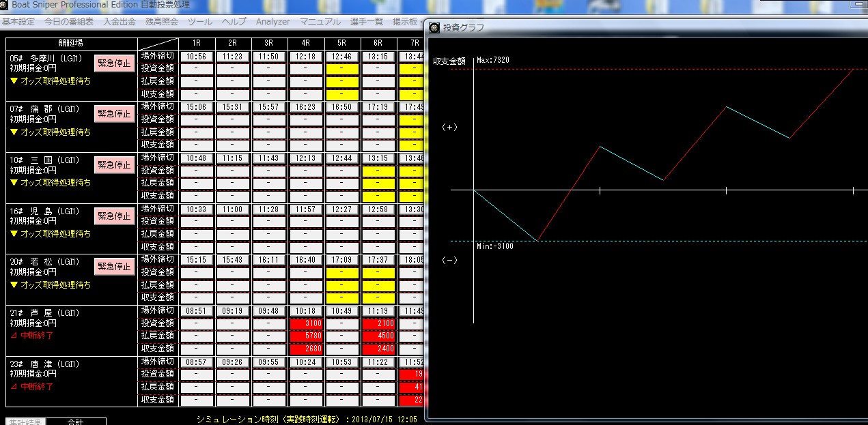This screenshot has height=425, width=868.
Task: Click the red 2400 balance cell
Action: pos(378,349)
